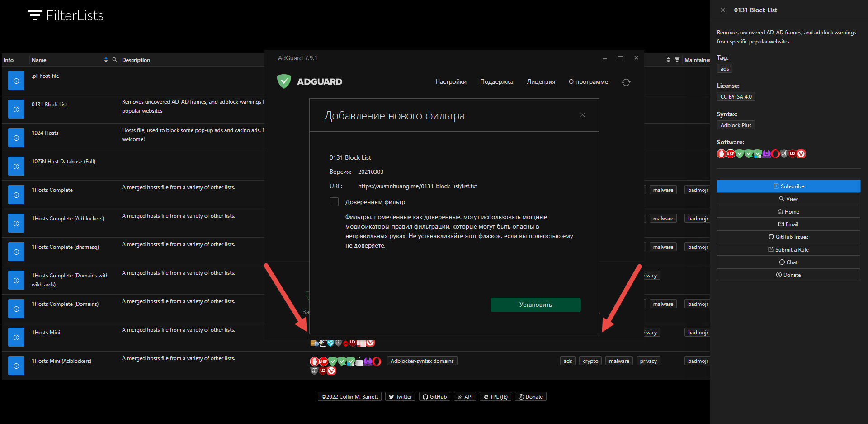
Task: Click crypto tag in 1Hosts Mini (Adblockers) row
Action: click(x=590, y=361)
